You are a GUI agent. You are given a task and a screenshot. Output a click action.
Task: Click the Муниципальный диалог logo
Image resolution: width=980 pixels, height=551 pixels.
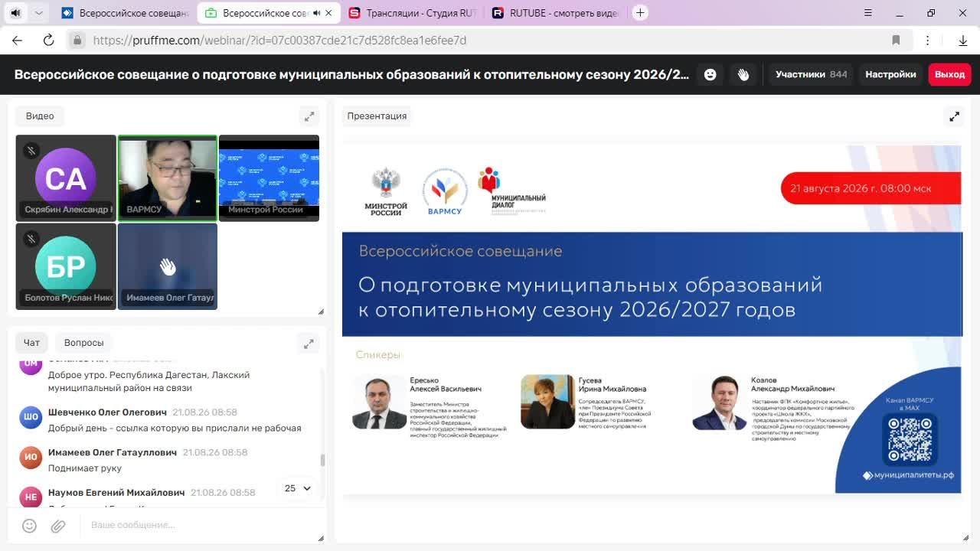click(511, 191)
